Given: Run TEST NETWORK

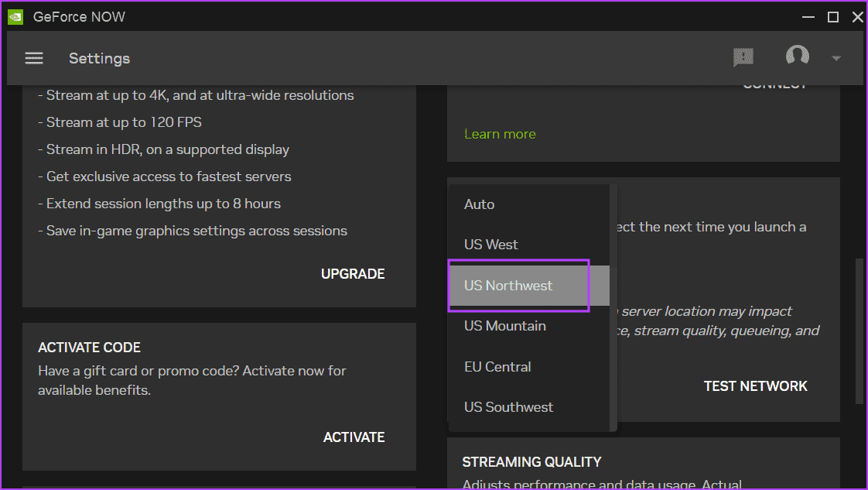Looking at the screenshot, I should pyautogui.click(x=755, y=386).
